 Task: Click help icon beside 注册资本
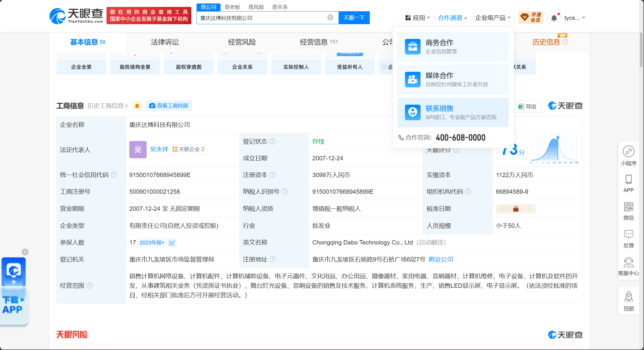[x=272, y=175]
